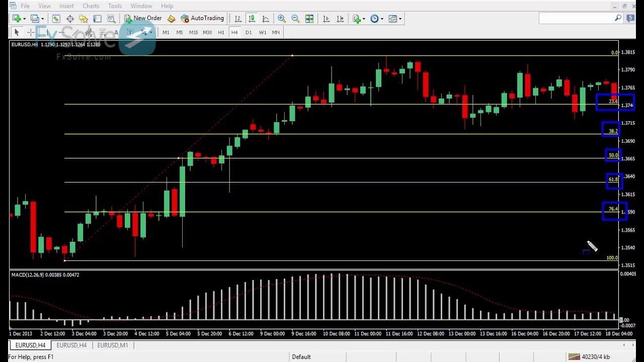Switch chart to candlesticks style
644x362 pixels.
click(252, 19)
